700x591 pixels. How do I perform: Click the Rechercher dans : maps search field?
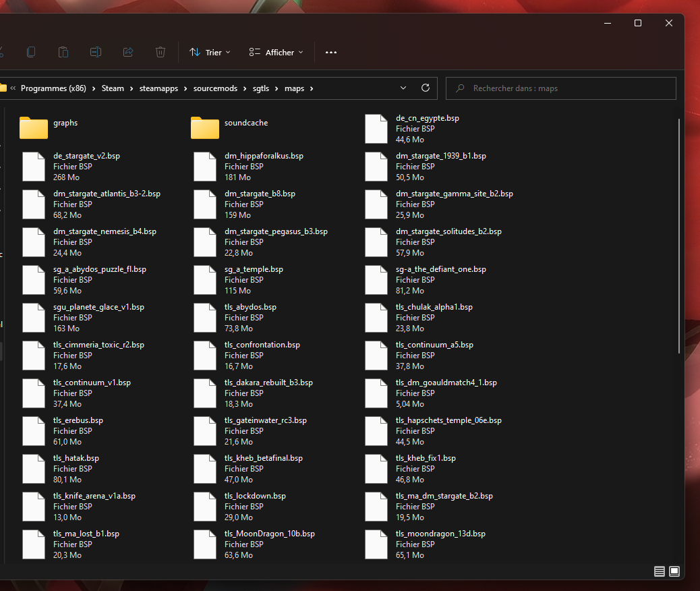[560, 88]
